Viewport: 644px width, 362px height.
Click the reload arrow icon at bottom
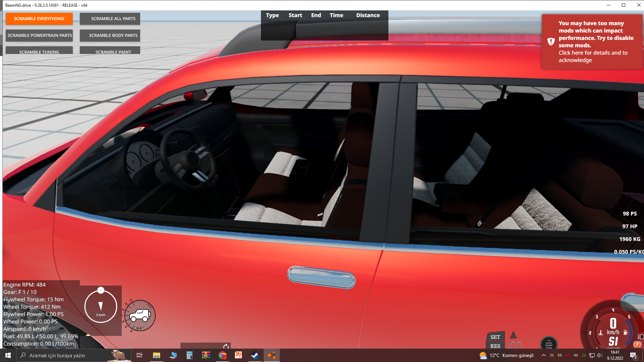226,346
